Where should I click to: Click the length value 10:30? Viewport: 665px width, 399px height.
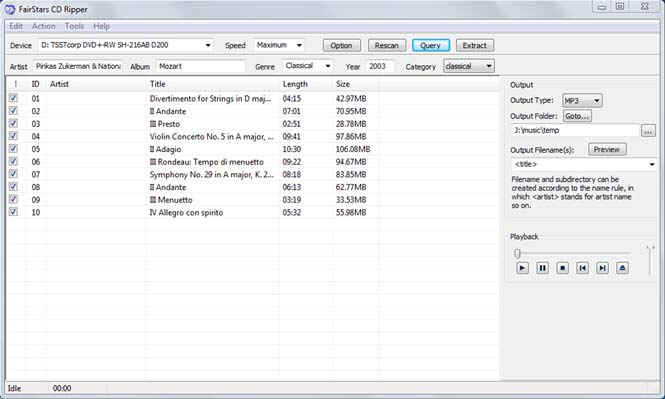pyautogui.click(x=292, y=149)
